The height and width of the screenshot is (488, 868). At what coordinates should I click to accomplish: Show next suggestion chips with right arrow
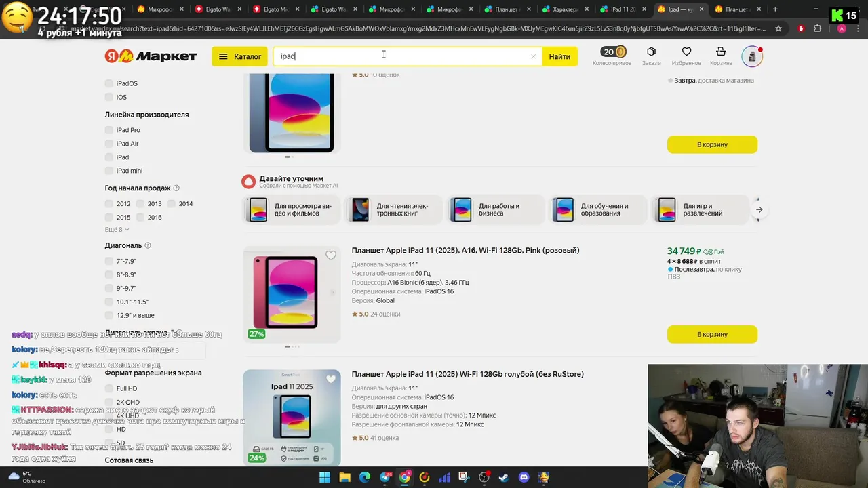759,209
